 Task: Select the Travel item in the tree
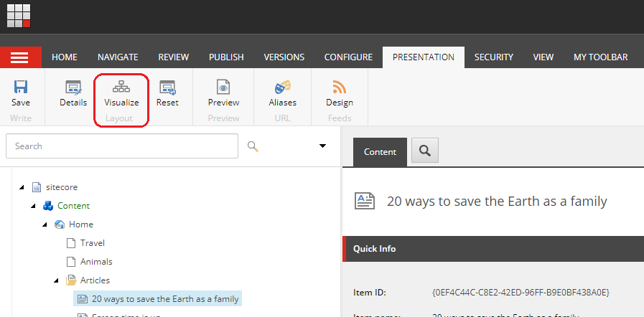[x=93, y=243]
